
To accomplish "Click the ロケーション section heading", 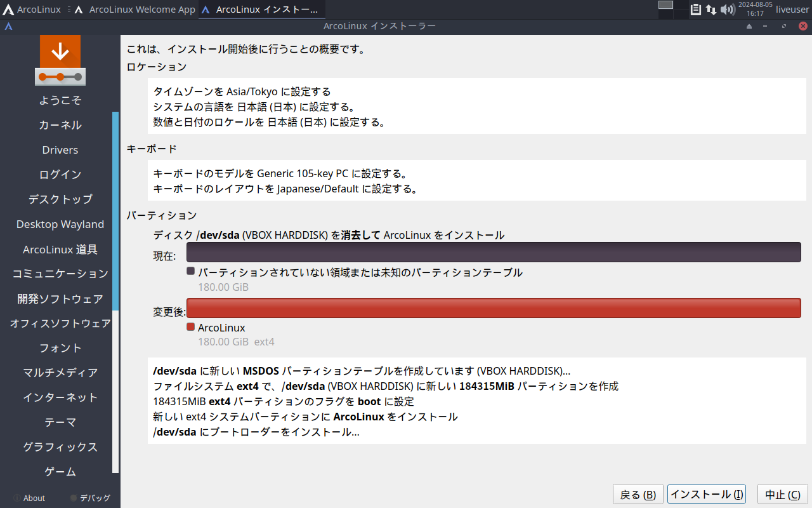I will coord(157,67).
